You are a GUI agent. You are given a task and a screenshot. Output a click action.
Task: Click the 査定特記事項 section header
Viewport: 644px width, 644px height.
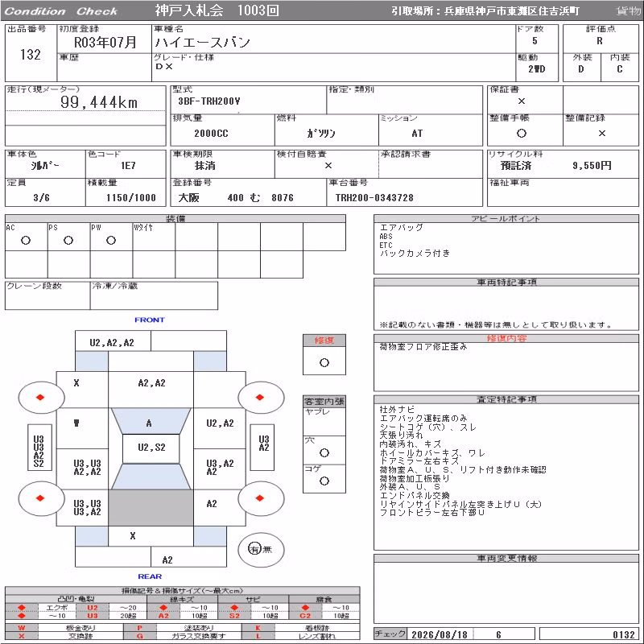(x=506, y=399)
